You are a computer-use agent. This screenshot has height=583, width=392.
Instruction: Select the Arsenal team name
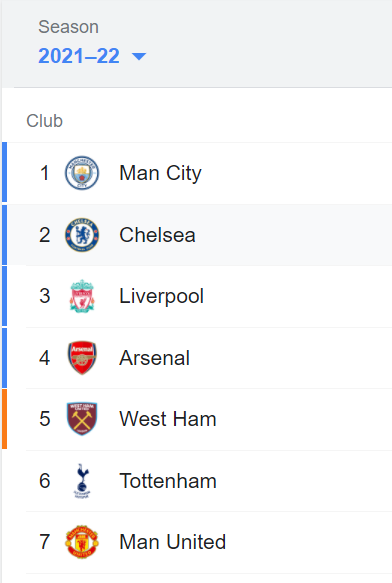tap(154, 358)
